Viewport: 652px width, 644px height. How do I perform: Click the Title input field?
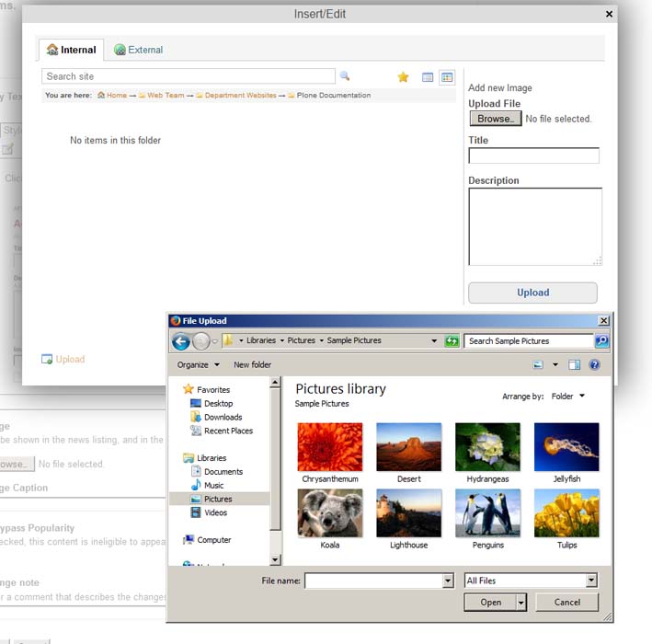[533, 155]
